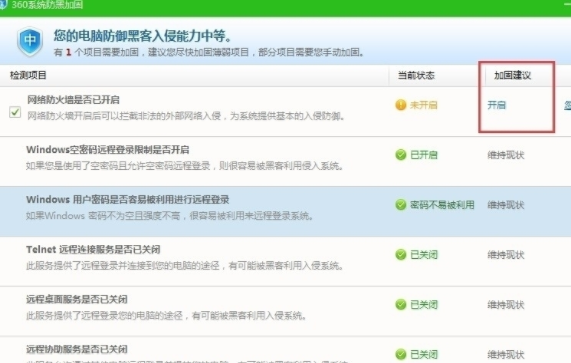Click the blue shield status icon

(x=30, y=41)
